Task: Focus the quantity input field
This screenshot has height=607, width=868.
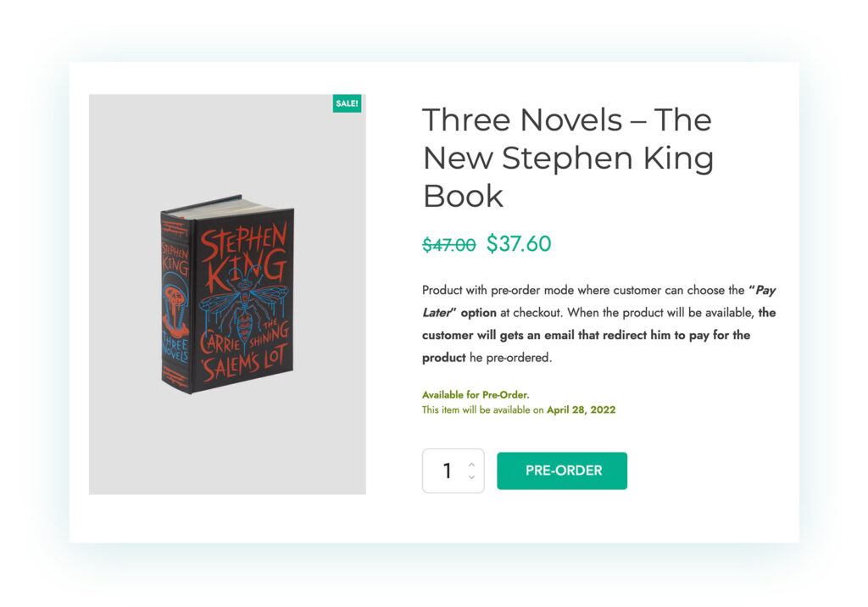Action: (446, 471)
